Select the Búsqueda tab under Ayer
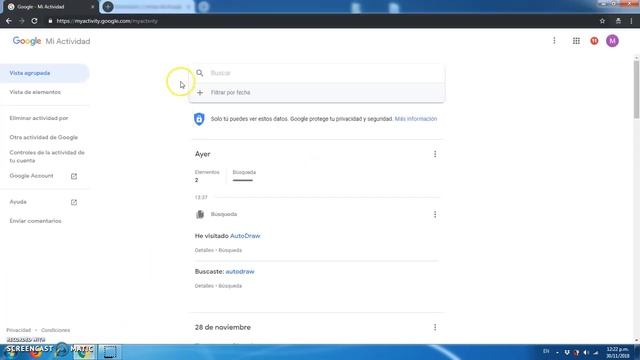 point(244,175)
